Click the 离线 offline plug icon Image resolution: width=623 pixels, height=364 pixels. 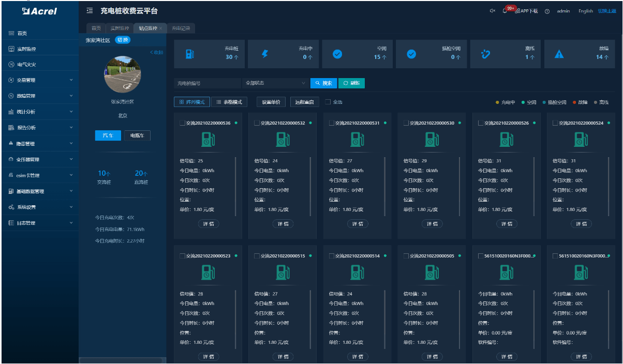(x=485, y=54)
